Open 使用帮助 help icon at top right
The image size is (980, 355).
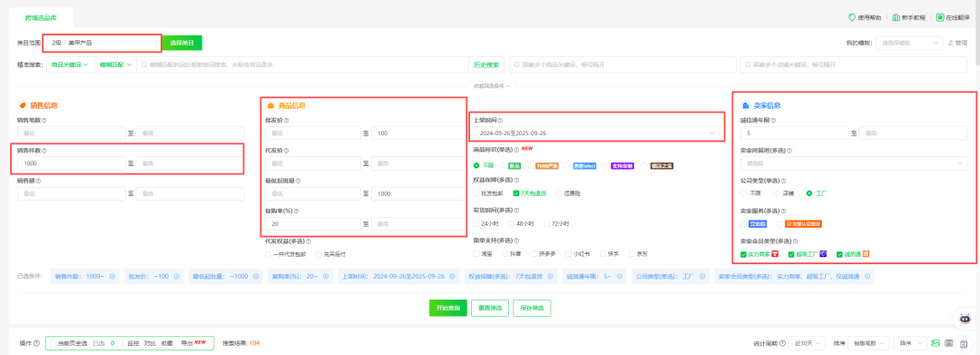point(851,17)
